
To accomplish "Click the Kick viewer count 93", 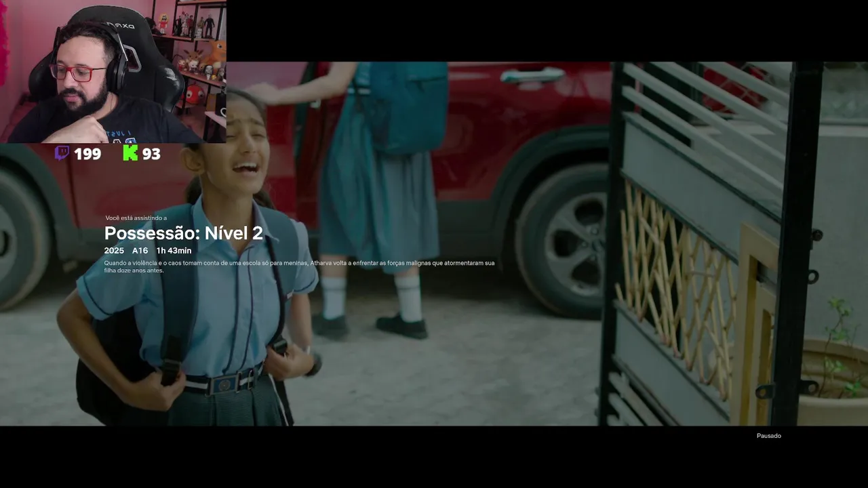I will pyautogui.click(x=151, y=154).
